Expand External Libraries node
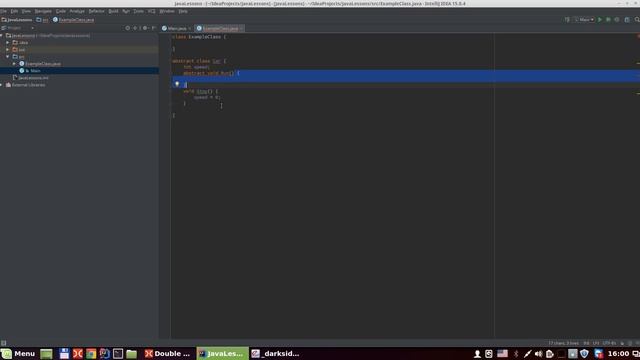This screenshot has height=360, width=640. point(2,85)
